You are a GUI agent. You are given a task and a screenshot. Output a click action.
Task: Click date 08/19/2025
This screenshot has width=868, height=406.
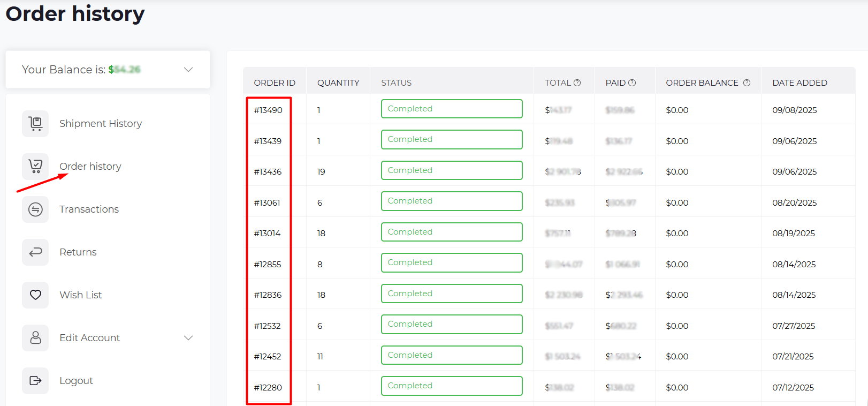click(794, 234)
